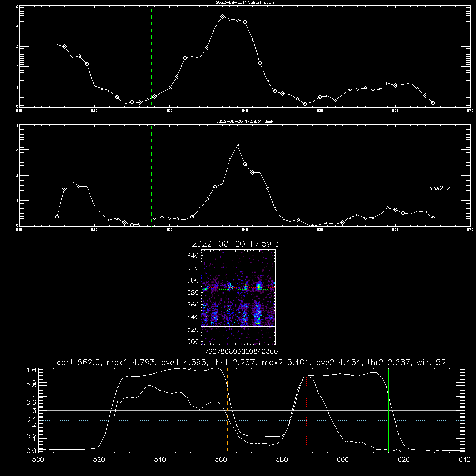Click the right green dashed line in dusk plot

[x=263, y=175]
